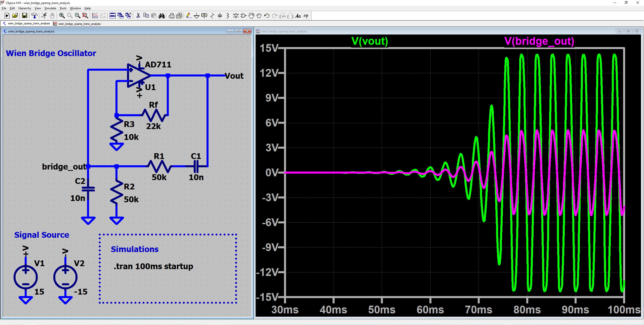Select the Resistor component tool
The height and width of the screenshot is (325, 644).
tap(212, 16)
